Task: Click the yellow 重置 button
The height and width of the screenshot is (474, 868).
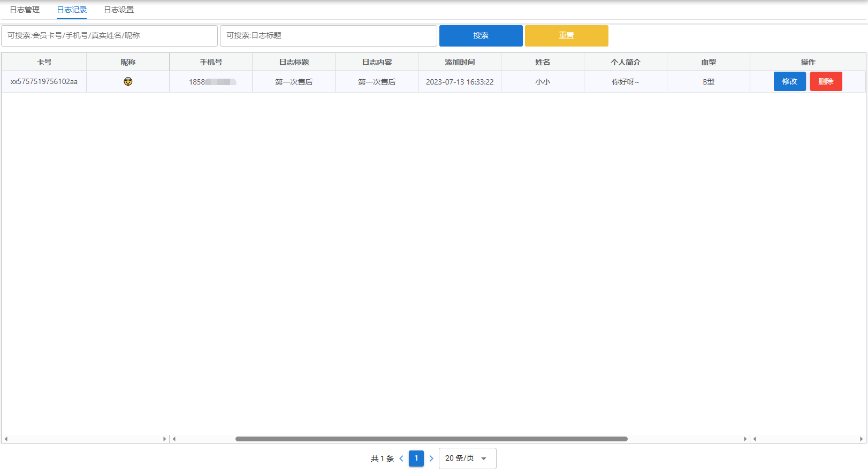Action: click(567, 36)
